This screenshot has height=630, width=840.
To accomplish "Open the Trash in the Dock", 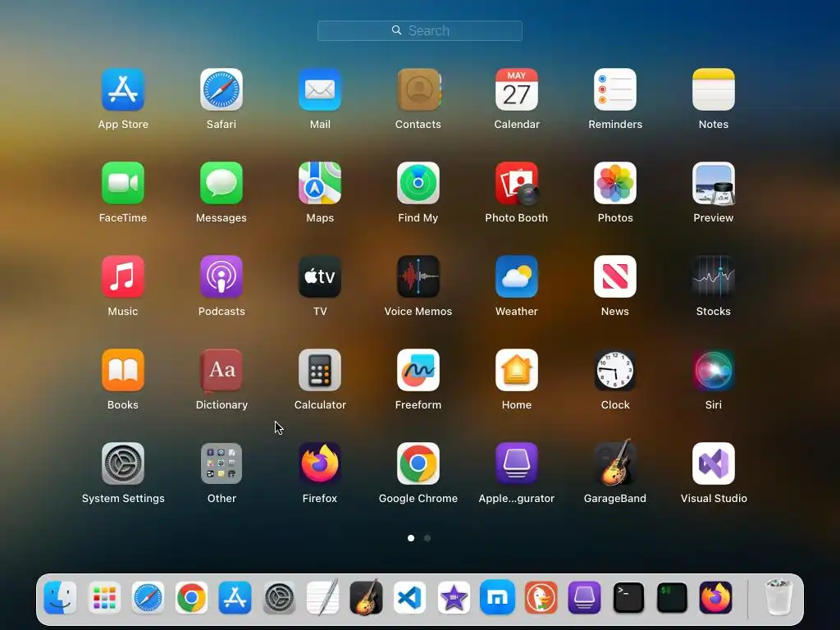I will (x=778, y=597).
